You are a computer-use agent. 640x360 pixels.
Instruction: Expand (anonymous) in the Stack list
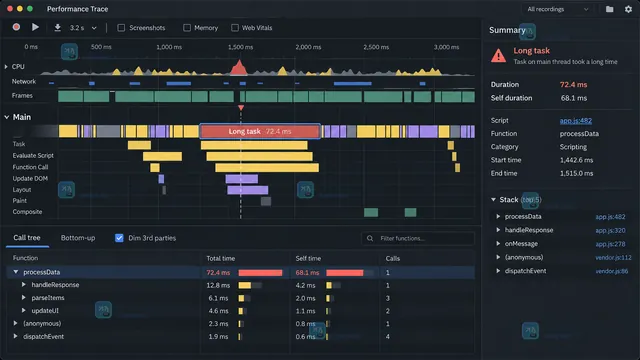498,257
